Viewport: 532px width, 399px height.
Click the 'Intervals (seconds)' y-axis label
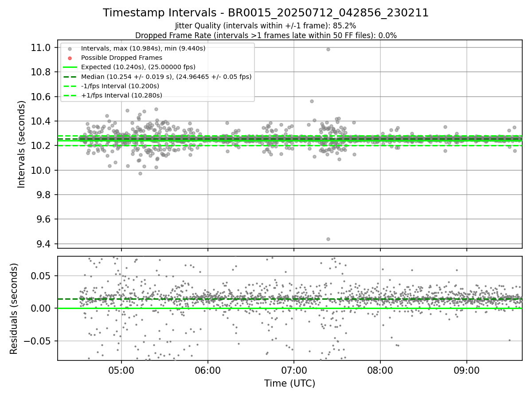(x=22, y=144)
